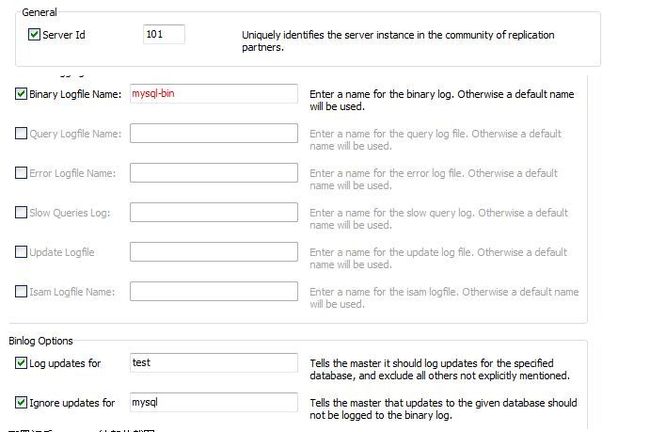650x432 pixels.
Task: Tick the Update Logfile checkbox
Action: (x=21, y=252)
